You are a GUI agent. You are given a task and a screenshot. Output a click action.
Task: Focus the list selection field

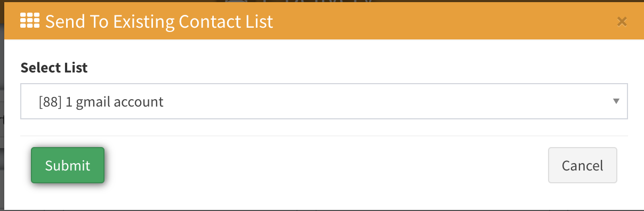[x=324, y=101]
